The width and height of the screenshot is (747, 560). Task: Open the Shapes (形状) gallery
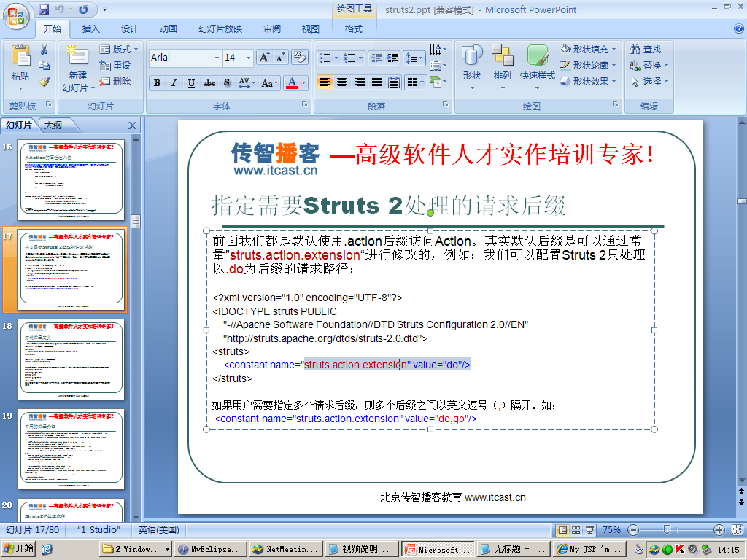pyautogui.click(x=472, y=68)
